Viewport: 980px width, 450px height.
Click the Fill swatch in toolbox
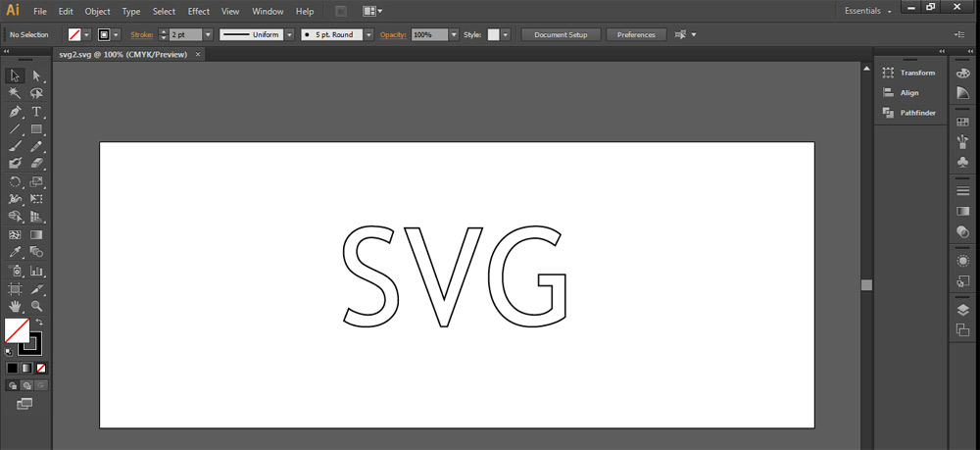(17, 330)
